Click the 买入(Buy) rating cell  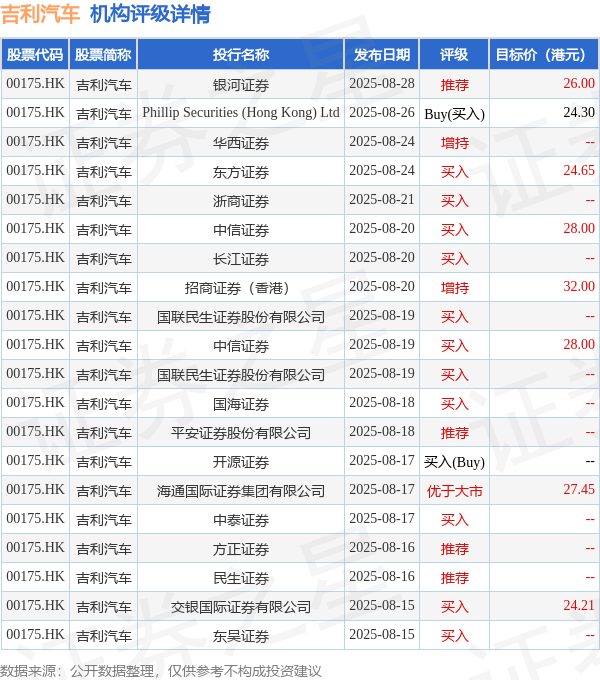pos(454,462)
